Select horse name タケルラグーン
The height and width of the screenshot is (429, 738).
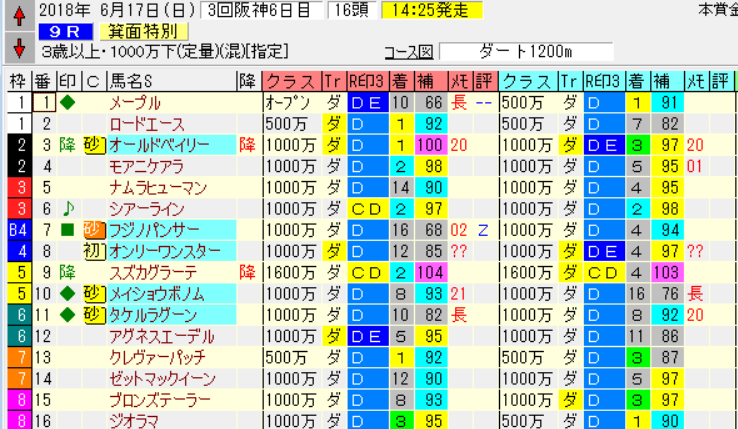152,315
